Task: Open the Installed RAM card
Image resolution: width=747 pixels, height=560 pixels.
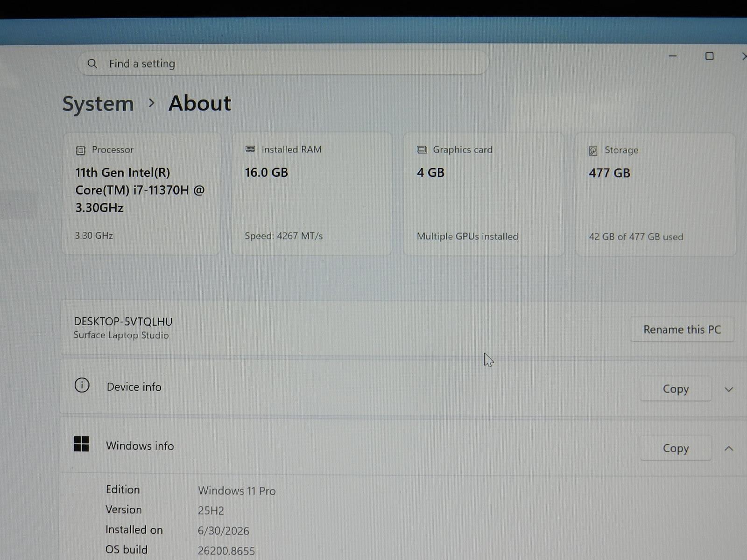Action: (312, 194)
